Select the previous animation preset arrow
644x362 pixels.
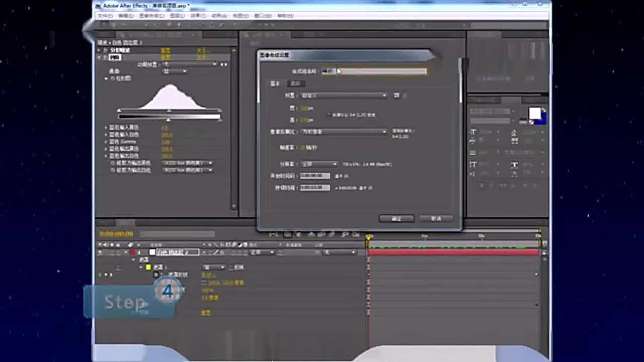point(221,64)
